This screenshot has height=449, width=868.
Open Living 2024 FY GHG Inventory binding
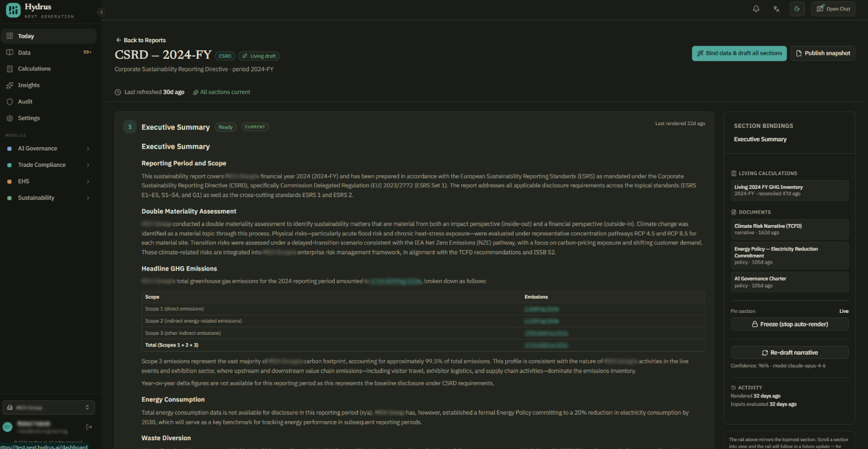click(789, 190)
